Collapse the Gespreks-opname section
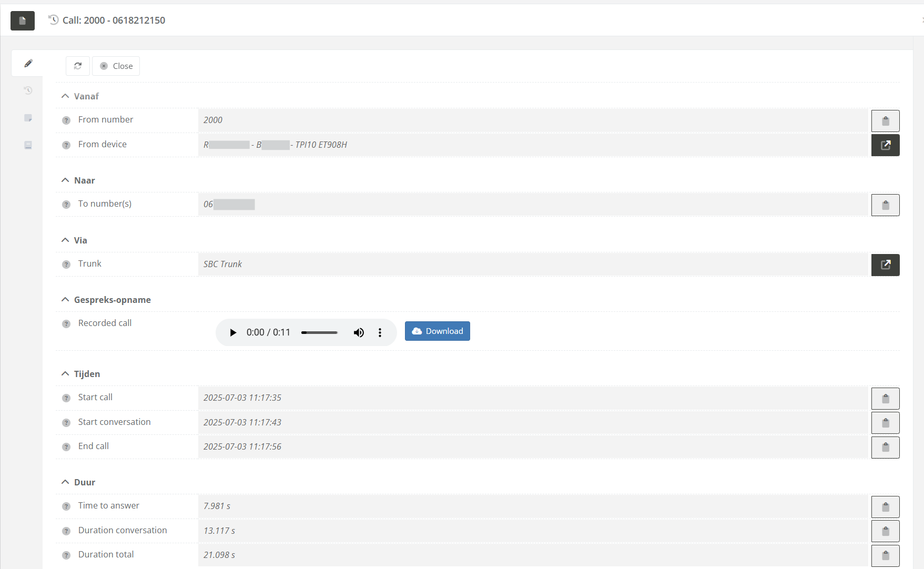924x569 pixels. 65,300
